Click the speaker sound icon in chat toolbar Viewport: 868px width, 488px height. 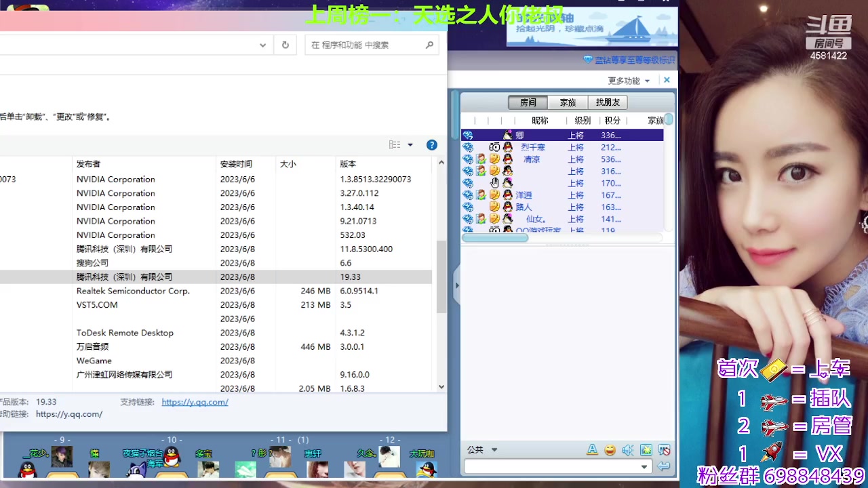click(x=627, y=450)
